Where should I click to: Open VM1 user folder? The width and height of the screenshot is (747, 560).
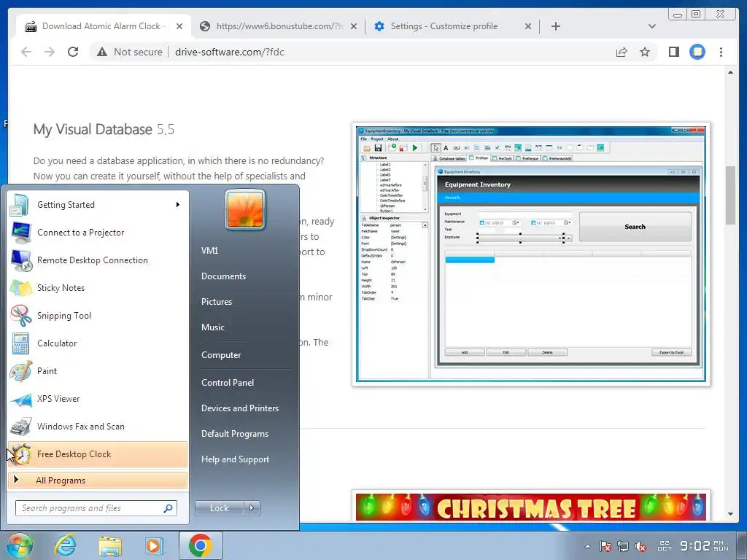(209, 251)
